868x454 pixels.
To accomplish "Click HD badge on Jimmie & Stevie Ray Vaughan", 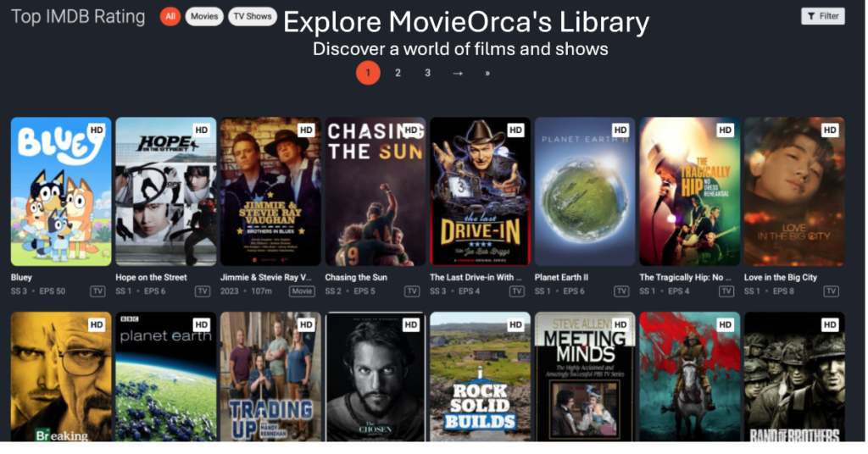I will (x=306, y=130).
